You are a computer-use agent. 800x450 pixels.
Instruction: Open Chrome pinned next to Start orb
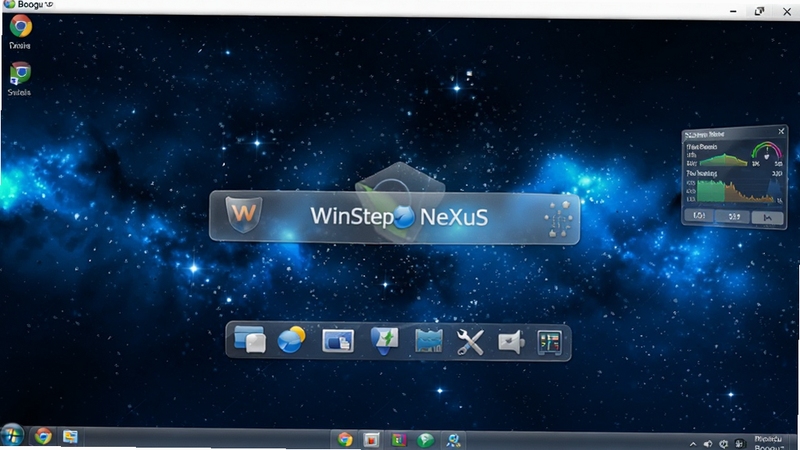coord(43,436)
